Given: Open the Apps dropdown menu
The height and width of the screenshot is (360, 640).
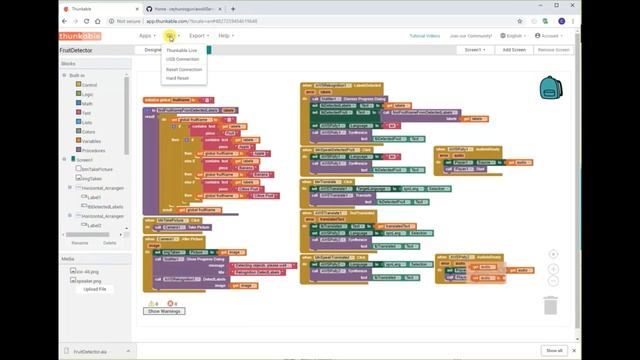Looking at the screenshot, I should pyautogui.click(x=147, y=36).
